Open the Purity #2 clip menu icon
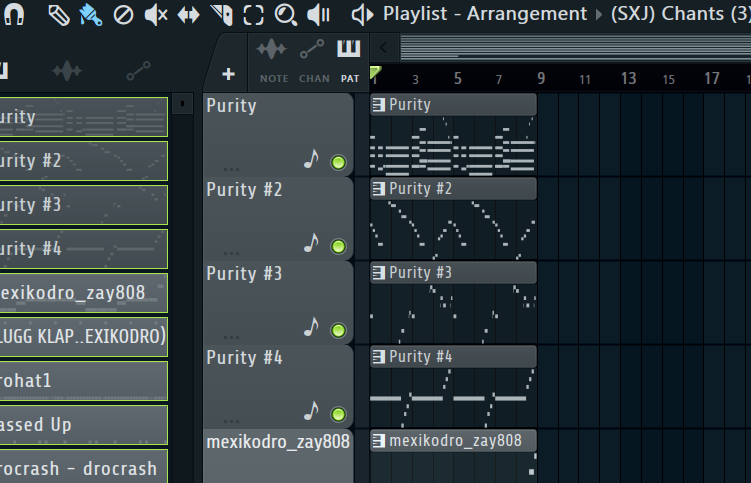This screenshot has height=483, width=751. [379, 189]
